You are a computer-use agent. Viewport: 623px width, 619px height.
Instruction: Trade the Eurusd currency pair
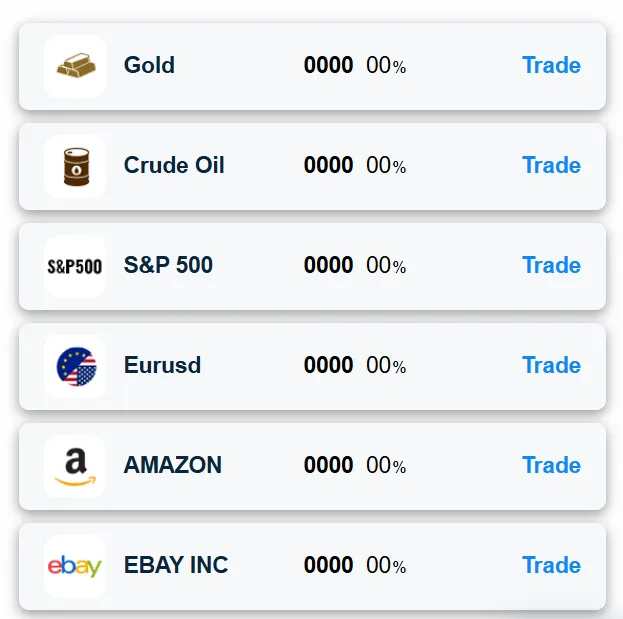pyautogui.click(x=551, y=366)
